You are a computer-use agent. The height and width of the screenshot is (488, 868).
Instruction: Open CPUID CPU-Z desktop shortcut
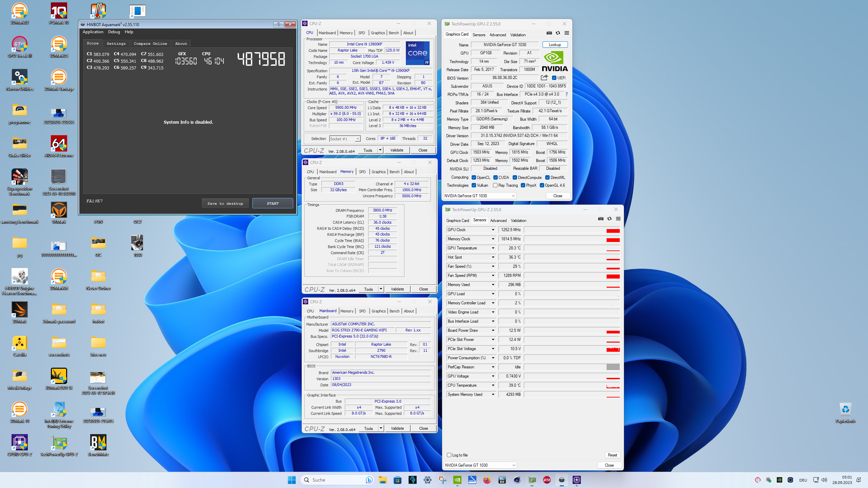tap(19, 445)
